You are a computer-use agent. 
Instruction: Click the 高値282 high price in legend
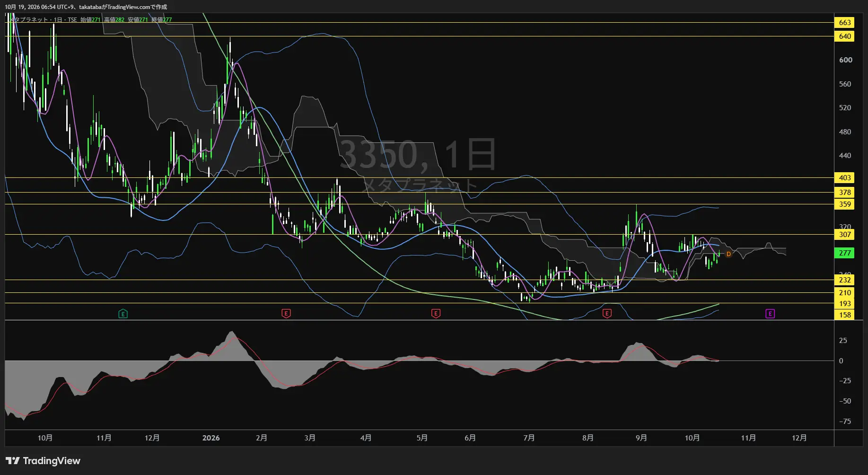(x=114, y=20)
